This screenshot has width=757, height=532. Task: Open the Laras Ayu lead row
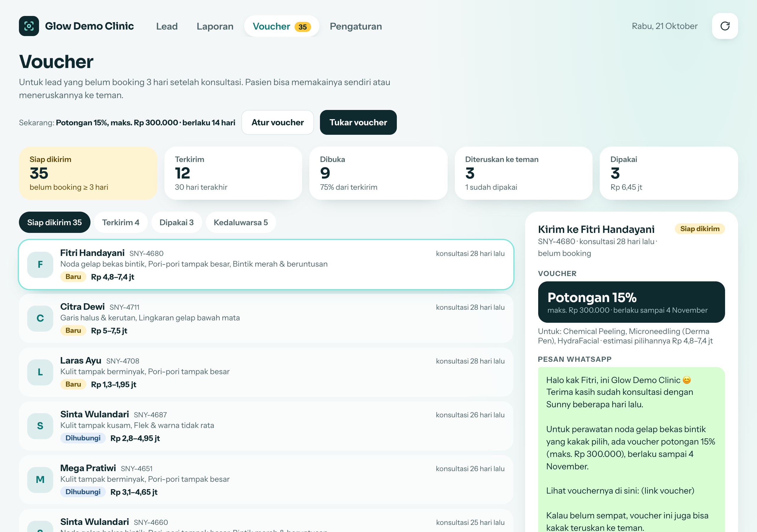(266, 372)
